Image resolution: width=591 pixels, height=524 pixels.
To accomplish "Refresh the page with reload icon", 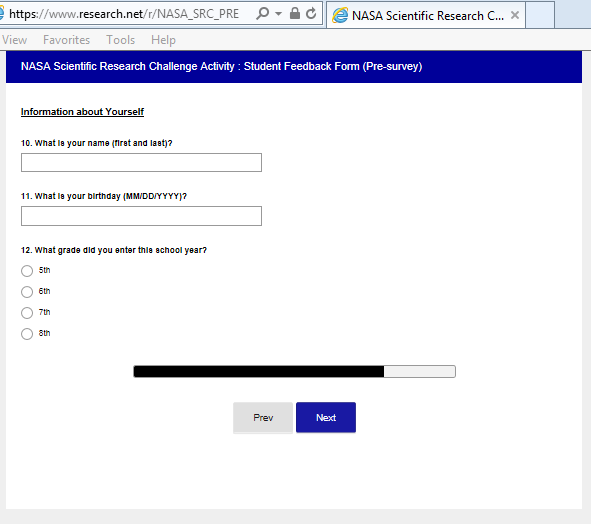I will (x=311, y=14).
